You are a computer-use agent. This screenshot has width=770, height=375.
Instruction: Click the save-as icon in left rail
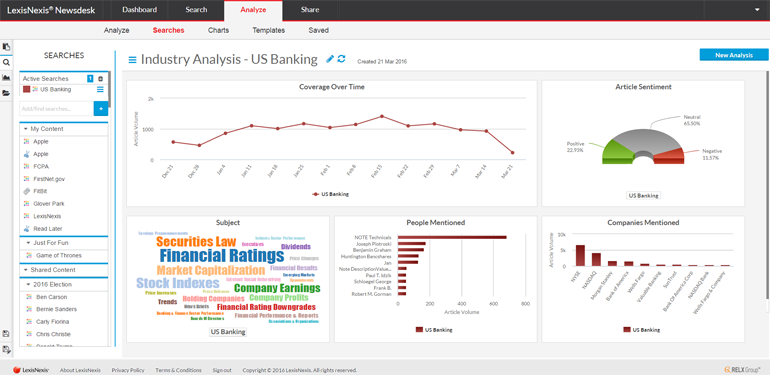[x=6, y=349]
